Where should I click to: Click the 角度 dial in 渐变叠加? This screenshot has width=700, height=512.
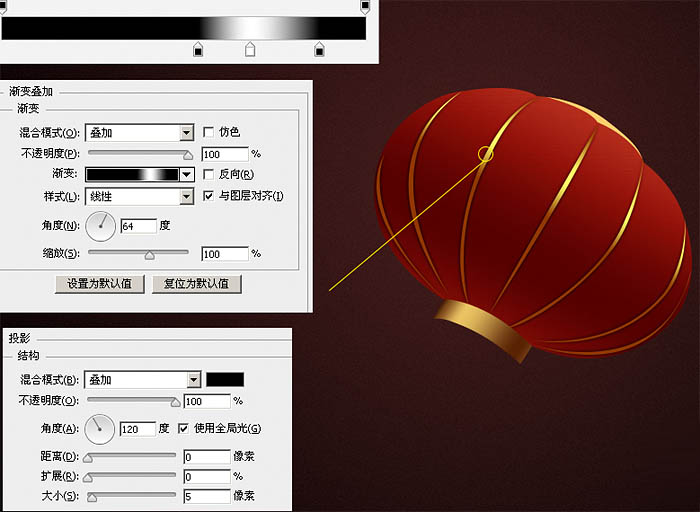tap(100, 226)
